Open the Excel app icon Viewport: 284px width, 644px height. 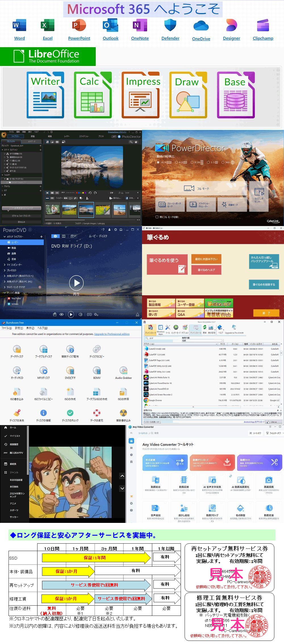pyautogui.click(x=47, y=26)
